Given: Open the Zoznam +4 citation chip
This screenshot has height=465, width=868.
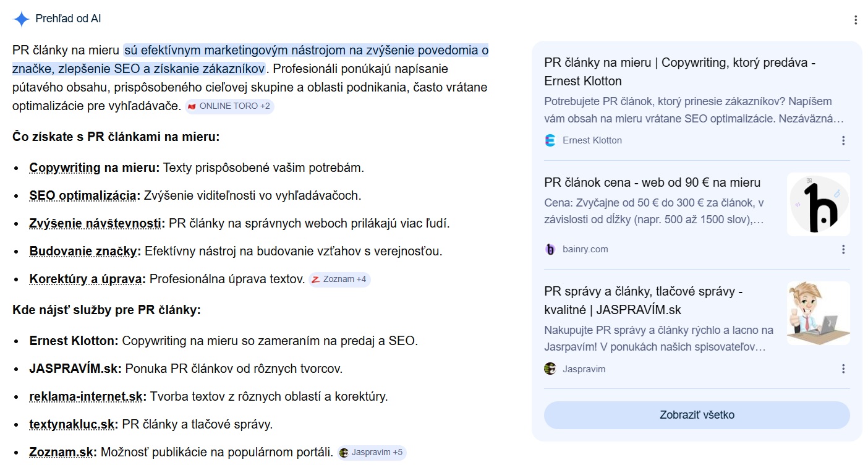Looking at the screenshot, I should coord(339,279).
